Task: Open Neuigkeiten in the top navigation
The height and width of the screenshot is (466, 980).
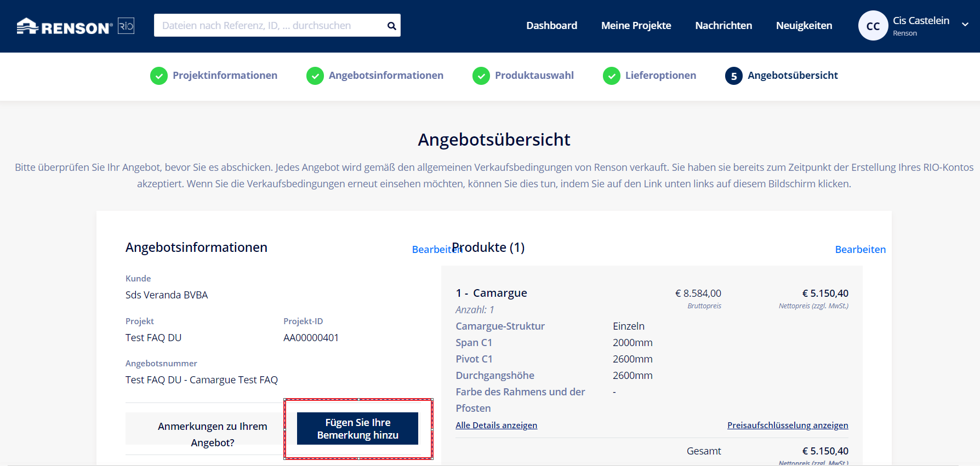Action: coord(804,26)
